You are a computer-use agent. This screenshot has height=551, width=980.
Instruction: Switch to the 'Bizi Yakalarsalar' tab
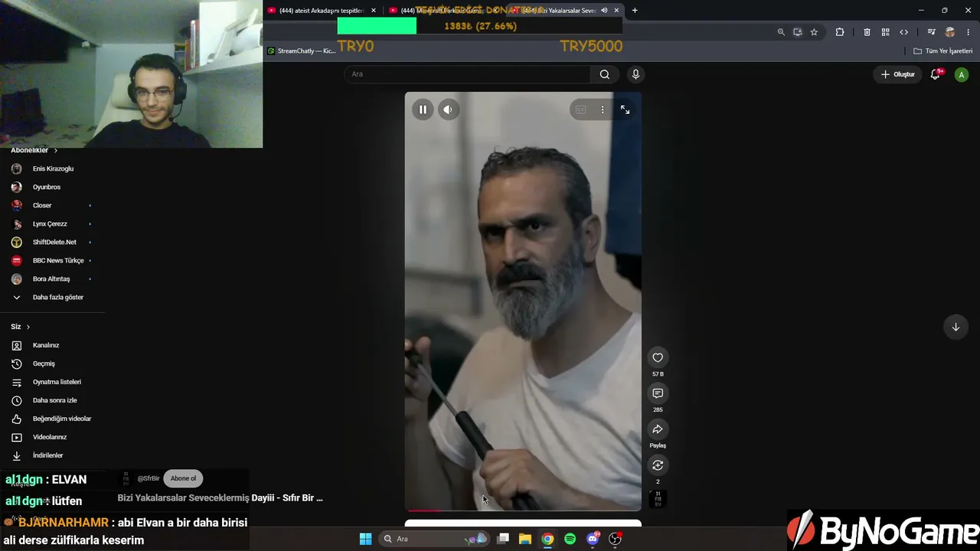pos(565,11)
